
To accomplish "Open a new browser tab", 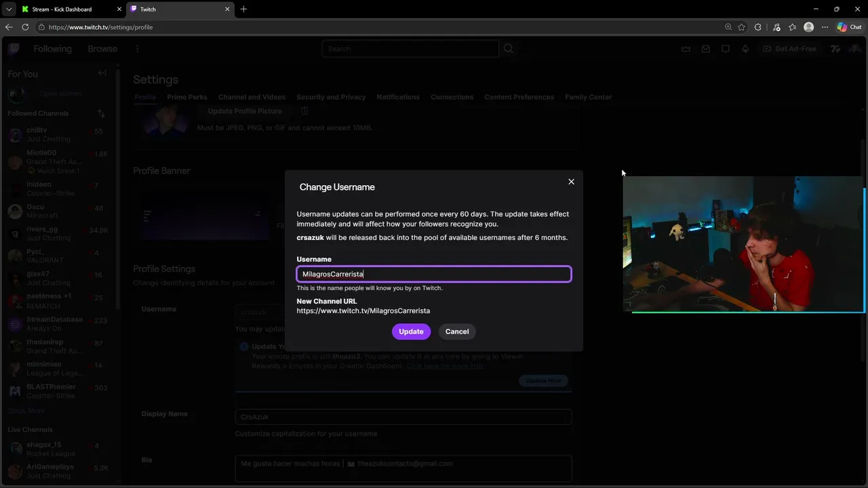I will pyautogui.click(x=243, y=9).
